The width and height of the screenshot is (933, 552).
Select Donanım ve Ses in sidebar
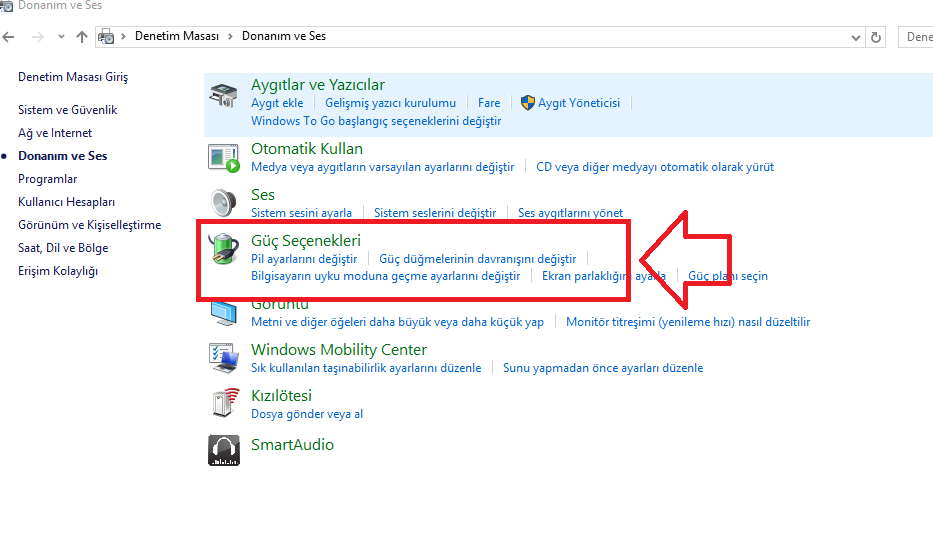62,156
